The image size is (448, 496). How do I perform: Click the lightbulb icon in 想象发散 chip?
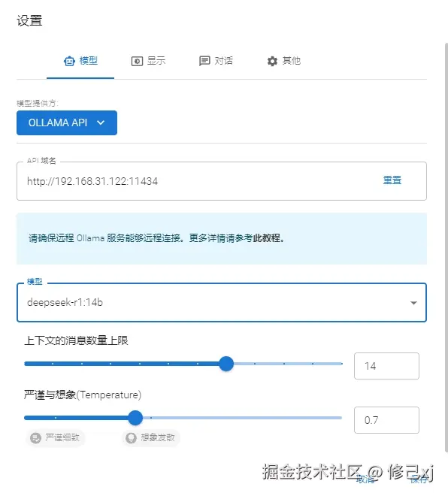coord(131,438)
